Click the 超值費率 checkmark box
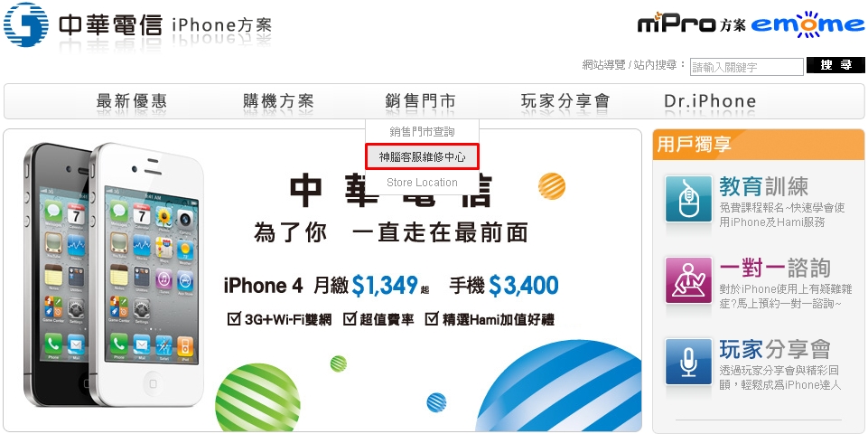The width and height of the screenshot is (868, 434). [x=350, y=319]
